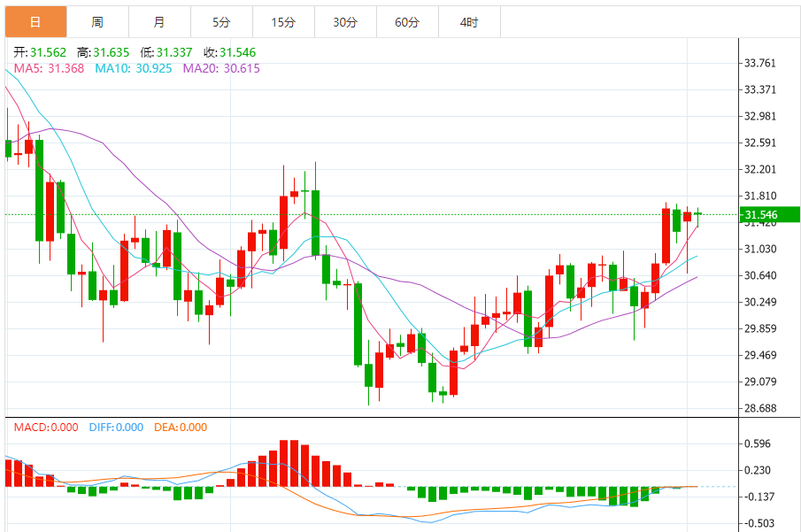The image size is (801, 532).
Task: Click the 29.469 price axis label
Action: pos(759,356)
